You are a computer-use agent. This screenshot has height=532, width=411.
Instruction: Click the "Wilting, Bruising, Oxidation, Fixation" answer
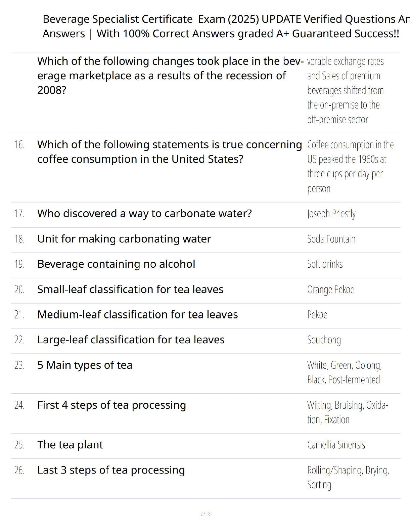(347, 412)
